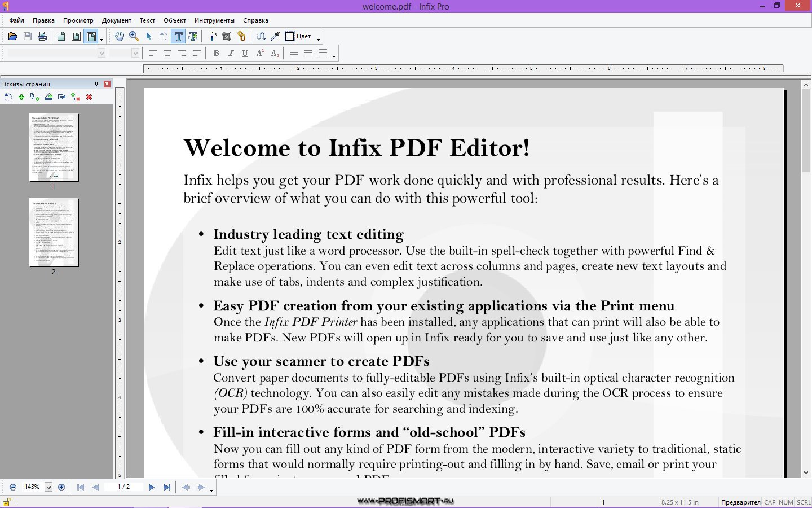The image size is (812, 508).
Task: Open the font name dropdown
Action: [x=101, y=53]
